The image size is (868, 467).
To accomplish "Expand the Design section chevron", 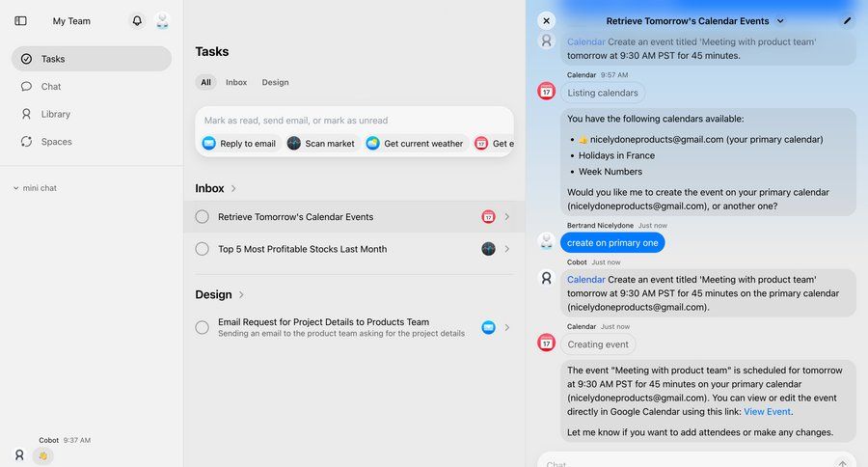I will [242, 295].
